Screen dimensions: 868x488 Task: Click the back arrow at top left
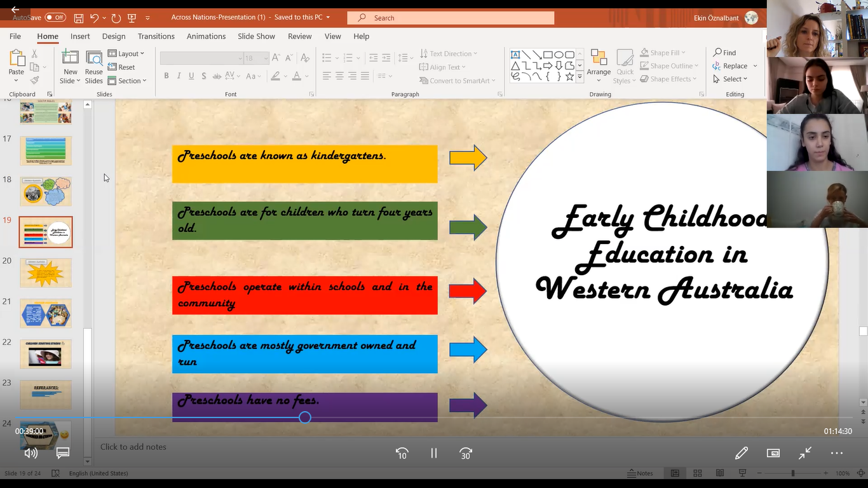pos(15,10)
